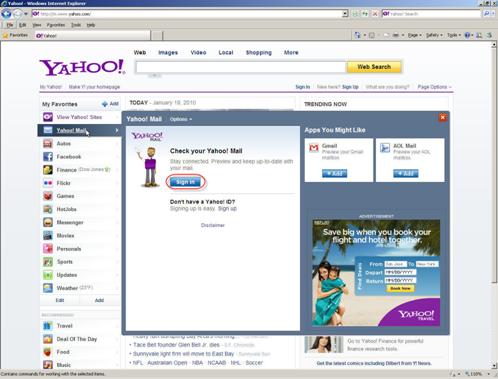Image resolution: width=498 pixels, height=379 pixels.
Task: Open the Facebook sidebar icon
Action: 48,156
